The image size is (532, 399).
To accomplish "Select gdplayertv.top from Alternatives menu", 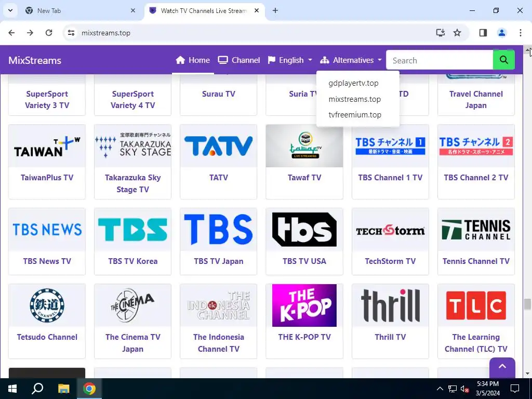I will tap(353, 83).
